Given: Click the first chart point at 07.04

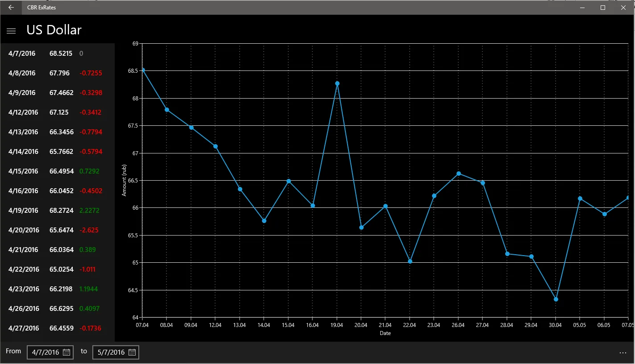Looking at the screenshot, I should click(142, 70).
